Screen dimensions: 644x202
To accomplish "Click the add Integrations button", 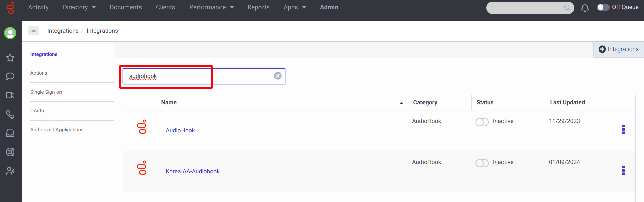I will [618, 49].
